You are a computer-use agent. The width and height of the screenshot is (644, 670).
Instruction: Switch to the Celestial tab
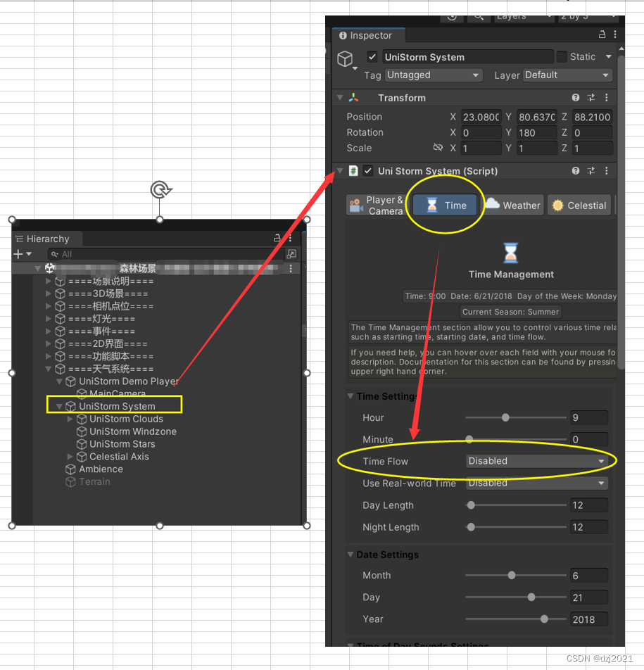tap(579, 206)
